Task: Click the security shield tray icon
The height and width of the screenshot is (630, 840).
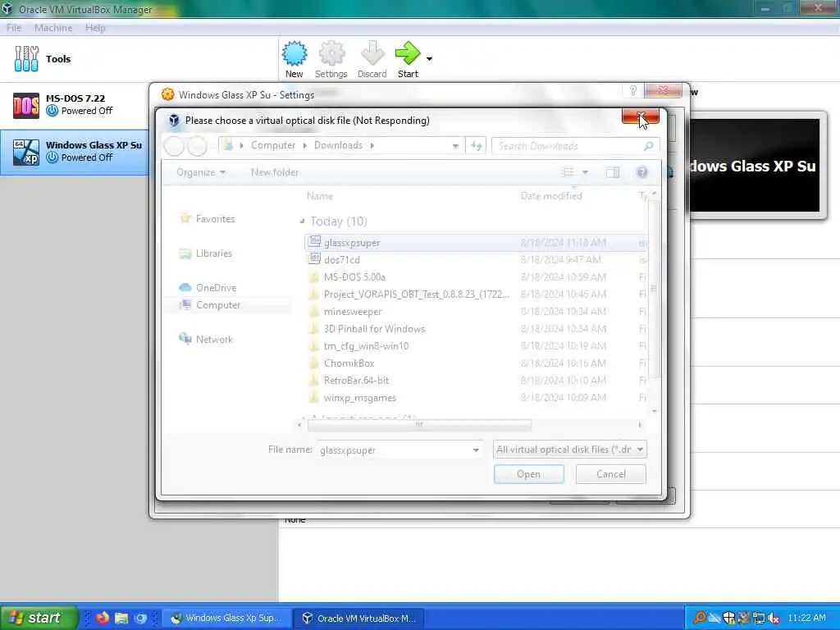Action: pyautogui.click(x=728, y=619)
